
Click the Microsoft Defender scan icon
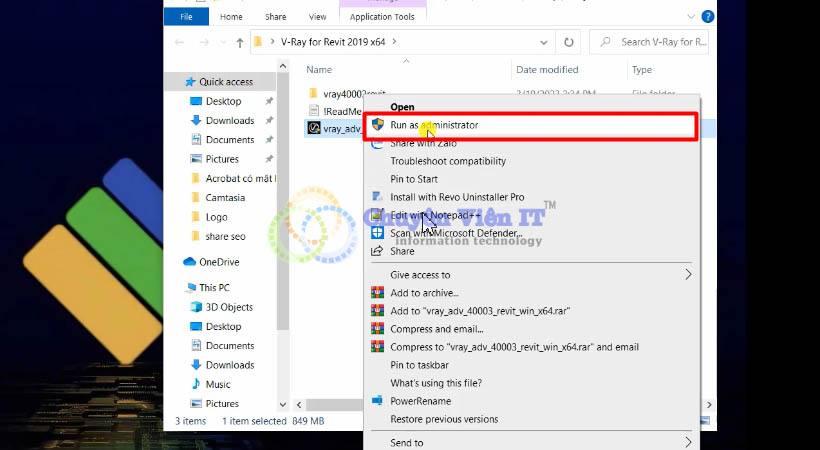(377, 233)
